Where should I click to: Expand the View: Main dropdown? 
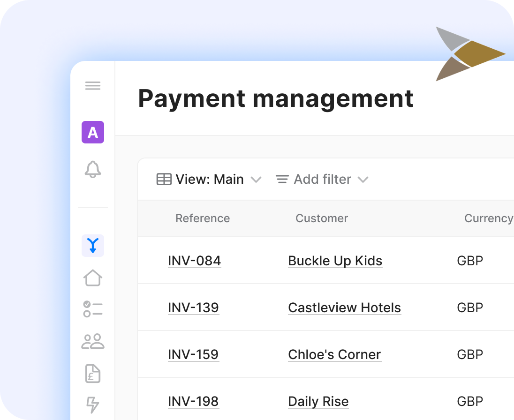click(209, 180)
